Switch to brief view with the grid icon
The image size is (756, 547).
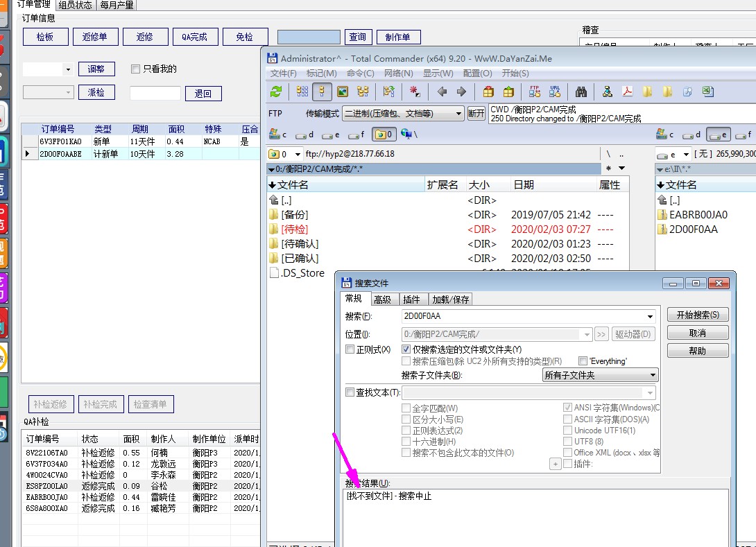click(x=302, y=92)
